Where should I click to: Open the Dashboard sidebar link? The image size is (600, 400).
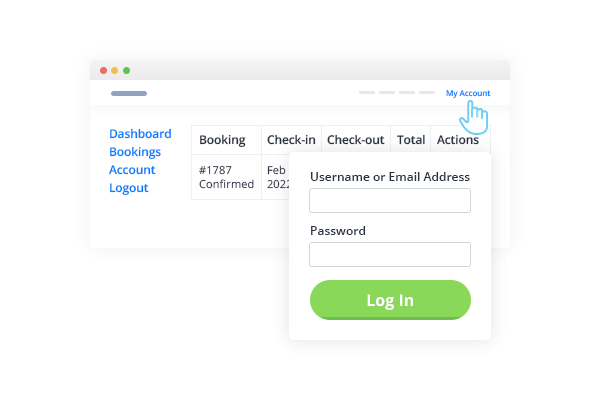click(140, 134)
